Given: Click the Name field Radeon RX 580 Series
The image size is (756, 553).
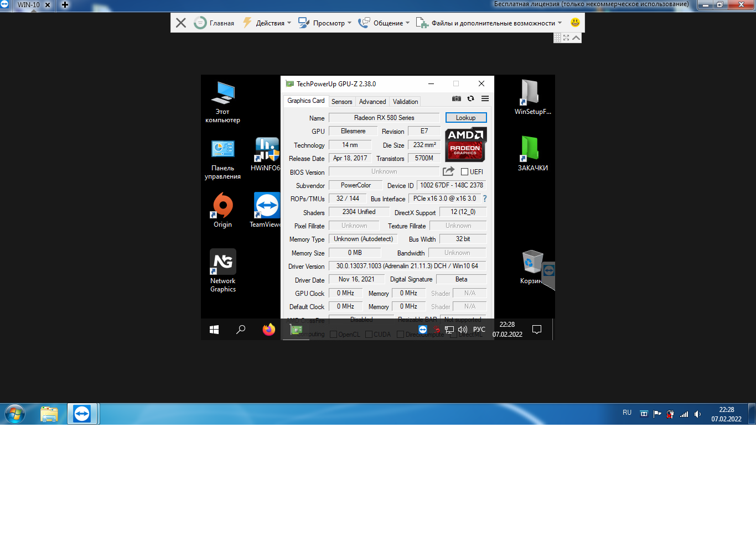Looking at the screenshot, I should (384, 118).
